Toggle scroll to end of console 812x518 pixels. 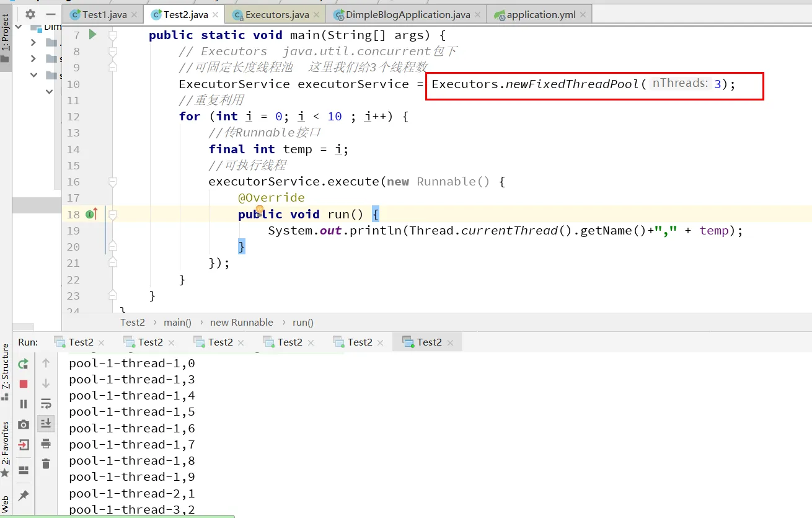(46, 423)
